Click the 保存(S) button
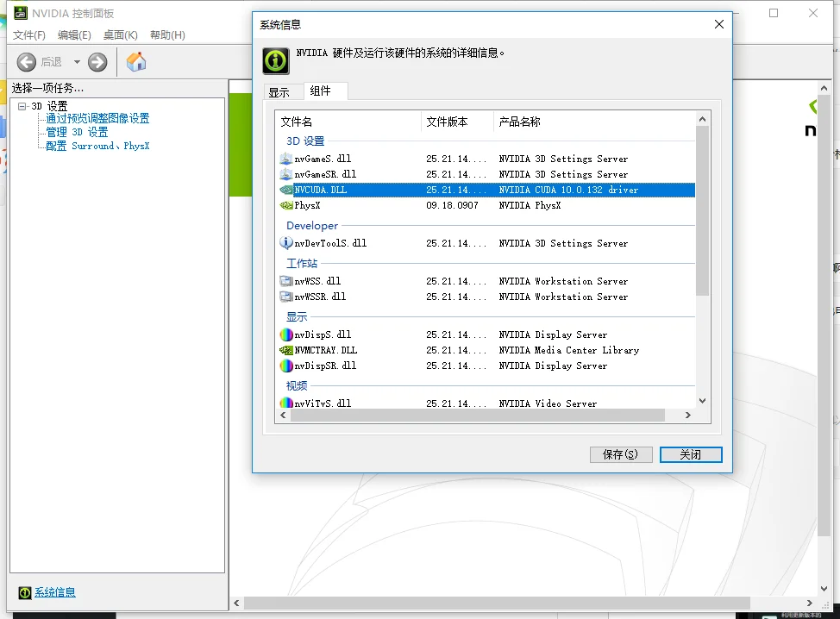 621,454
